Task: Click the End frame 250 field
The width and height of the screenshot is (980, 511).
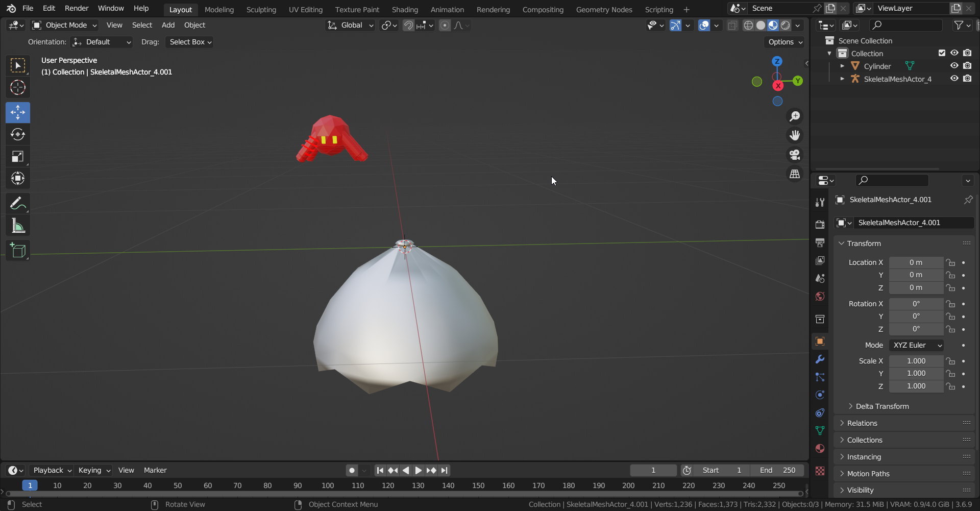Action: [777, 470]
